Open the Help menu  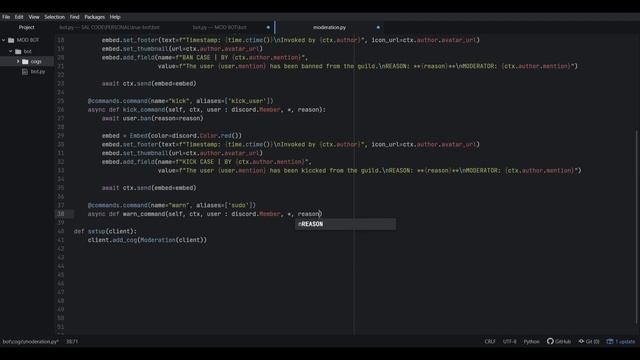[115, 17]
